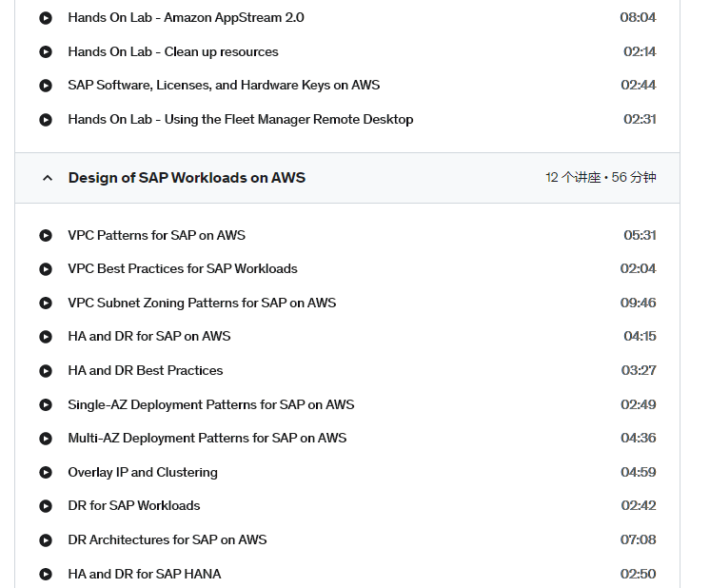The height and width of the screenshot is (588, 710).
Task: Click duration 04:59 of Overlay IP and Clustering
Action: 638,473
